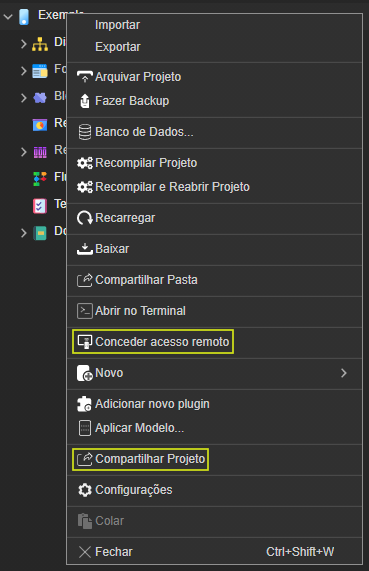This screenshot has height=571, width=369.
Task: Expand the tree node with the purple puzzle icon
Action: tap(24, 98)
